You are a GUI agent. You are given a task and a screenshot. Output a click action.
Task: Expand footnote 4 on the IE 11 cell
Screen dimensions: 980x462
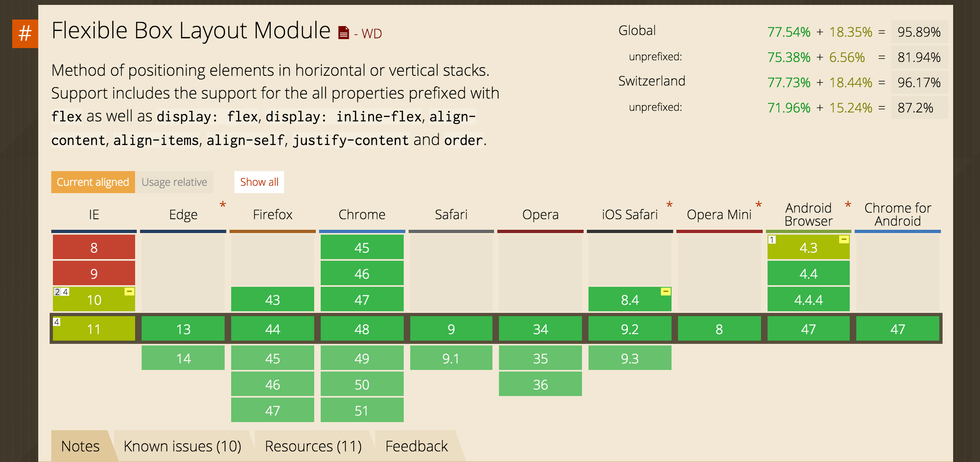point(56,322)
